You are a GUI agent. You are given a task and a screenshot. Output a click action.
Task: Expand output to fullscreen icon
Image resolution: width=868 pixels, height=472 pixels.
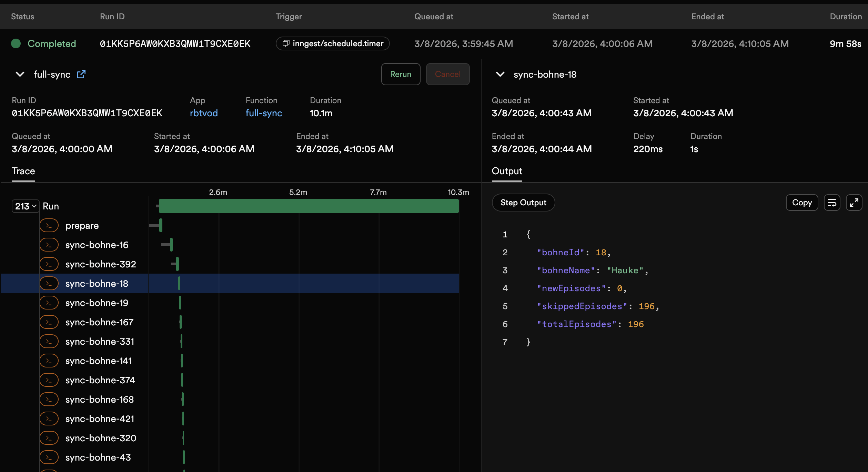(854, 203)
